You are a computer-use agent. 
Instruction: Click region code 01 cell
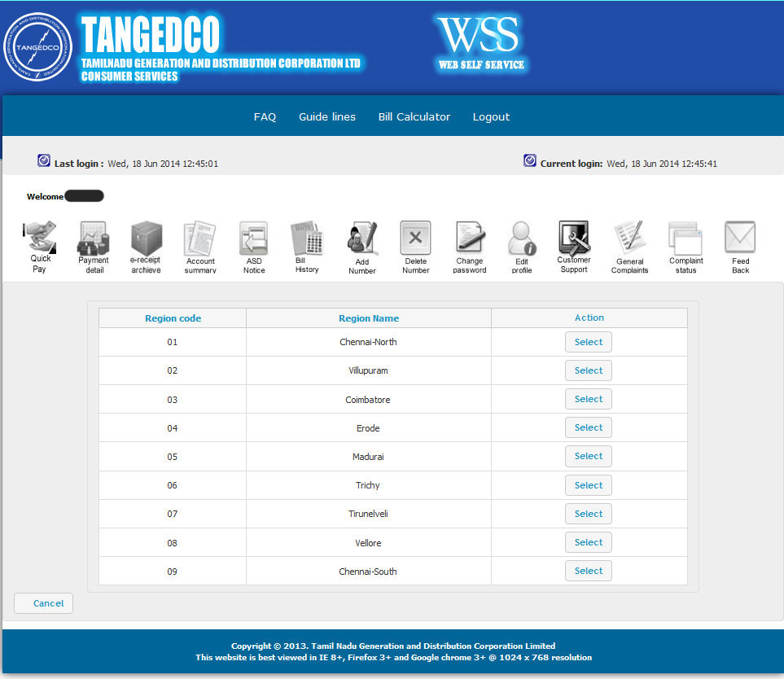pyautogui.click(x=173, y=342)
